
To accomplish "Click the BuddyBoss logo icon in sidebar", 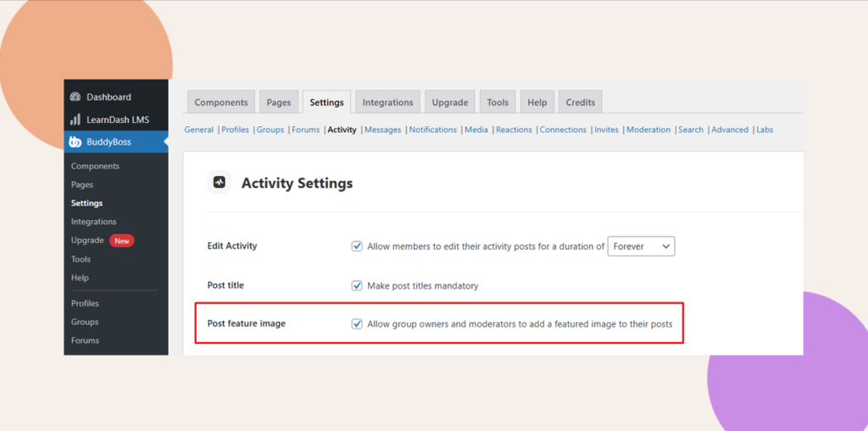I will 75,141.
